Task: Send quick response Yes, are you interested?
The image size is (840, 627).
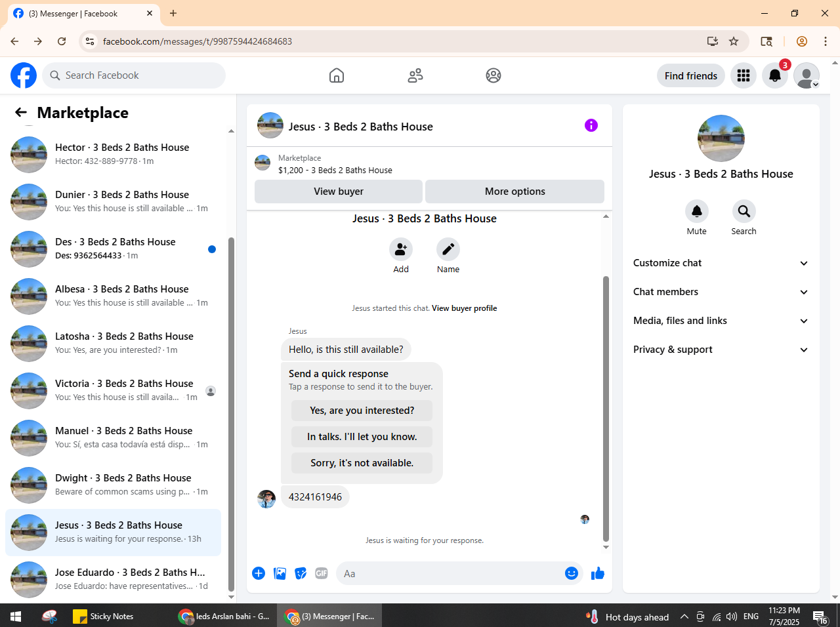Action: tap(362, 411)
